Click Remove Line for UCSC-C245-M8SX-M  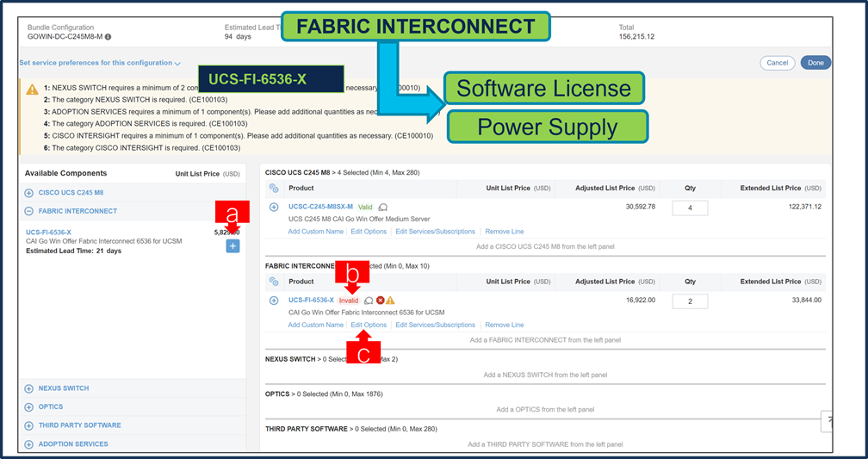point(505,232)
